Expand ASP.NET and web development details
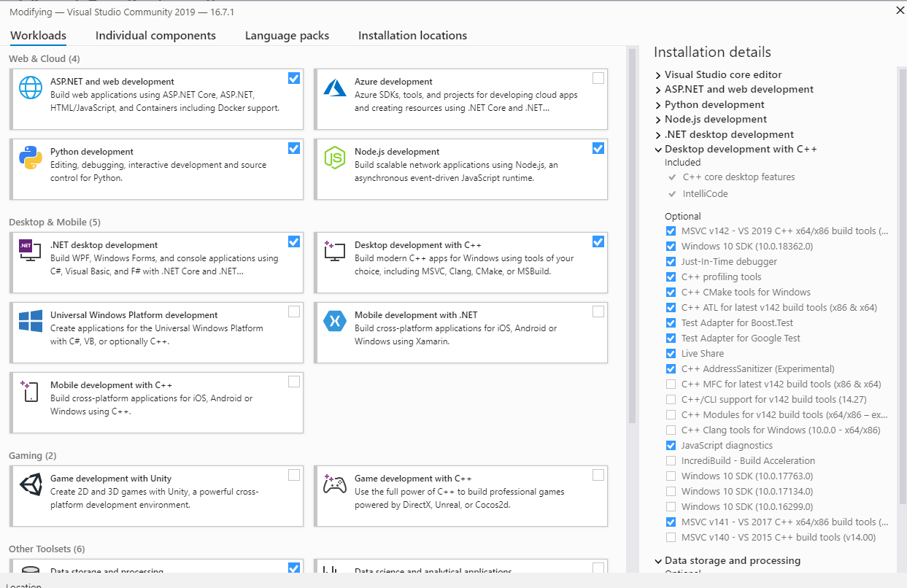907x588 pixels. tap(658, 89)
